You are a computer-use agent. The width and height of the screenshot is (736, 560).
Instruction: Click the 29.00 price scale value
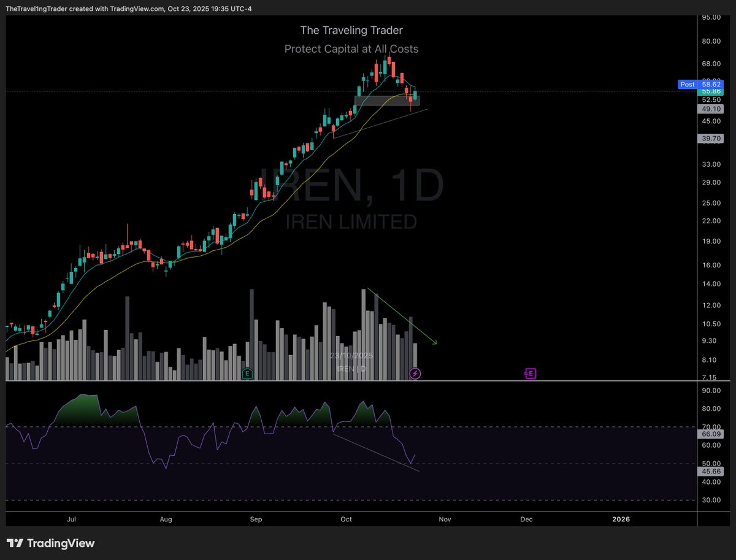[x=711, y=182]
